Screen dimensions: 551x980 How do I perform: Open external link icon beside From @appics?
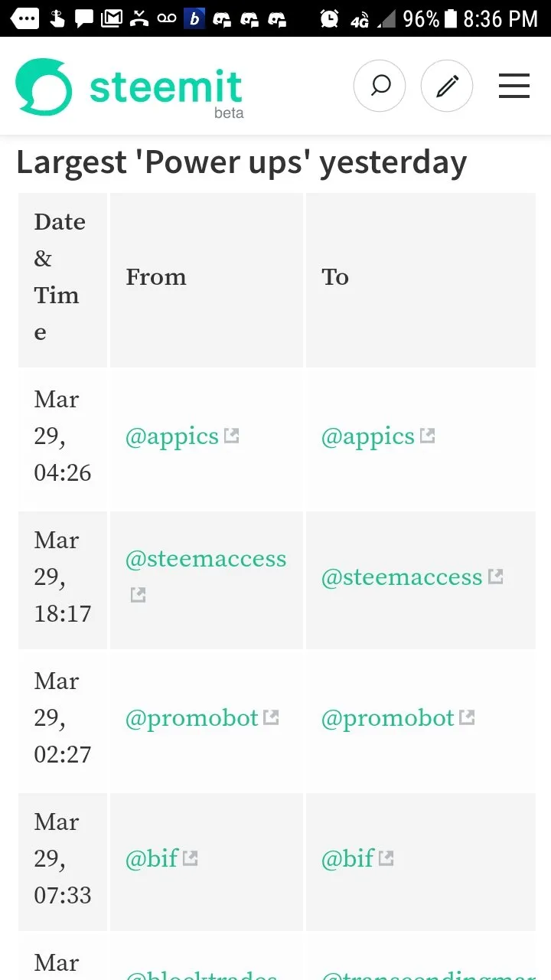(x=231, y=436)
